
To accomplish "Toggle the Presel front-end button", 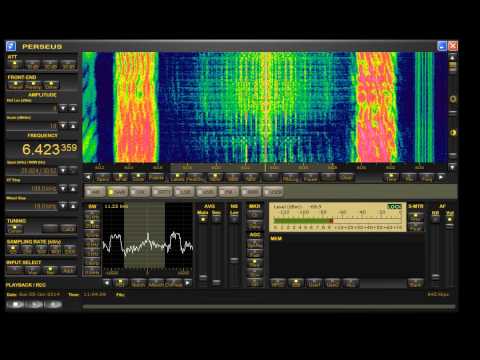I will tap(15, 85).
